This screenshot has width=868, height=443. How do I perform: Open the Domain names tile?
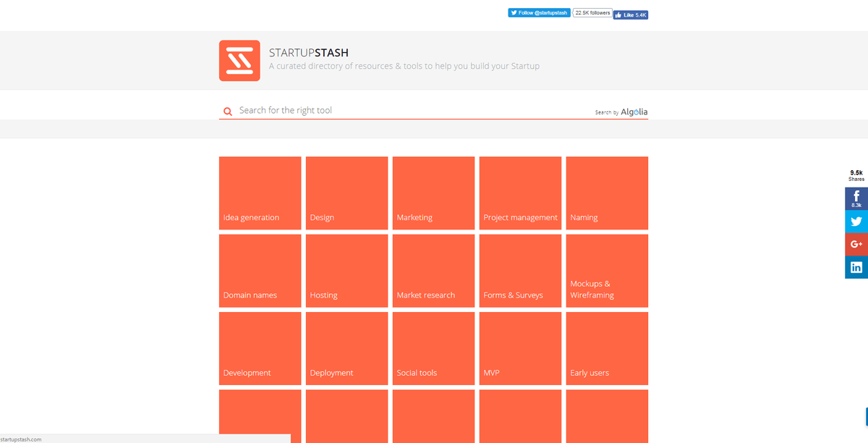pyautogui.click(x=260, y=271)
